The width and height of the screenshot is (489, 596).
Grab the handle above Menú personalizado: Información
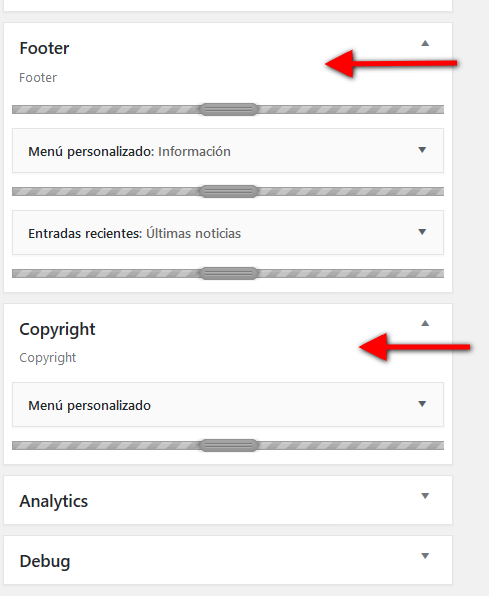[229, 109]
